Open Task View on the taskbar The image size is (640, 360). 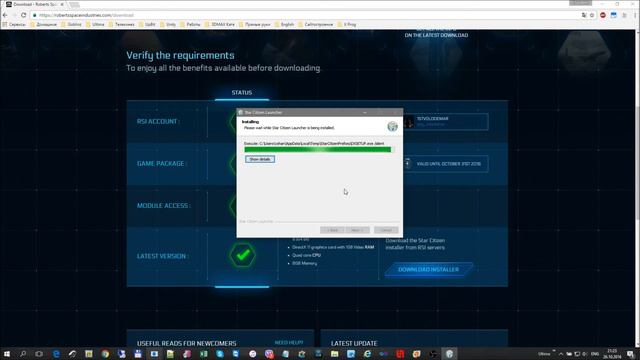pyautogui.click(x=39, y=354)
